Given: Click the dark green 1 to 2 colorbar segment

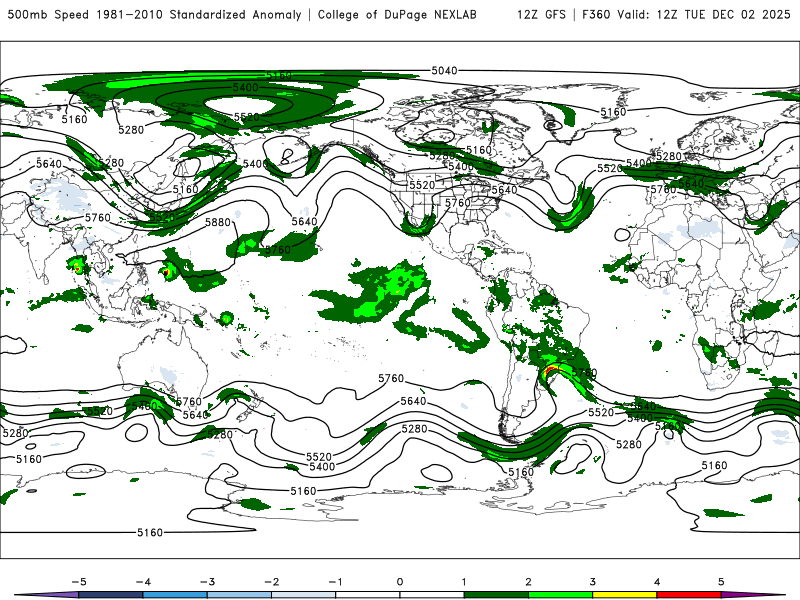Looking at the screenshot, I should (496, 595).
